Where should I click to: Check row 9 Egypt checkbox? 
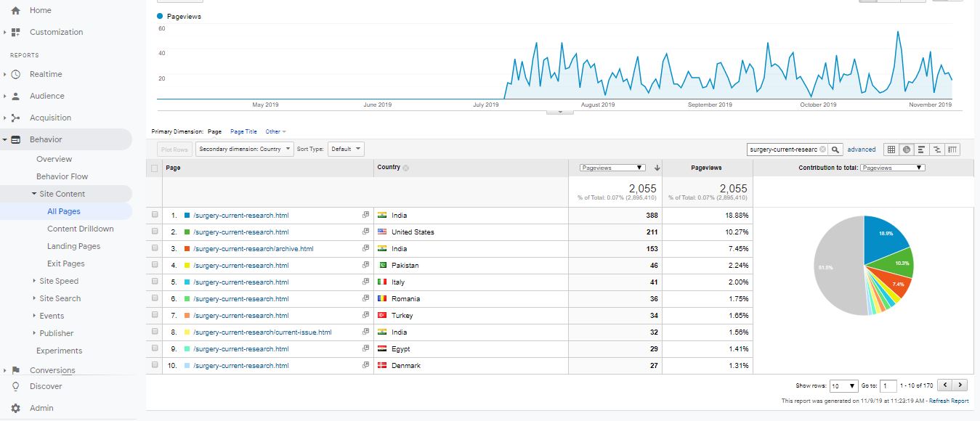[x=154, y=348]
